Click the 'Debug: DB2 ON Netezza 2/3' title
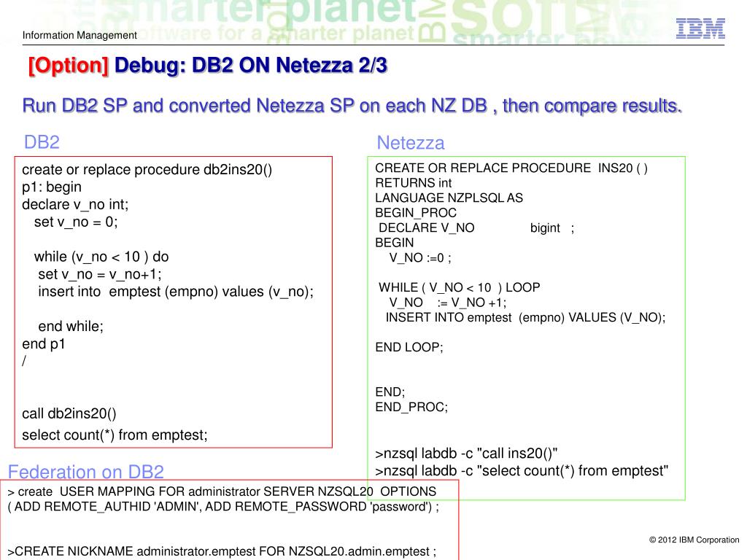 click(251, 65)
